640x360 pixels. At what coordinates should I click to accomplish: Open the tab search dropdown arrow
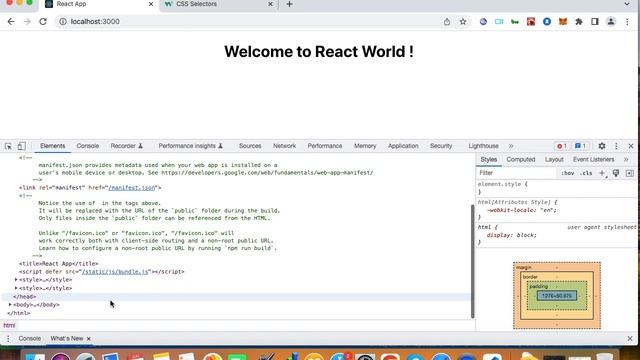pos(627,4)
